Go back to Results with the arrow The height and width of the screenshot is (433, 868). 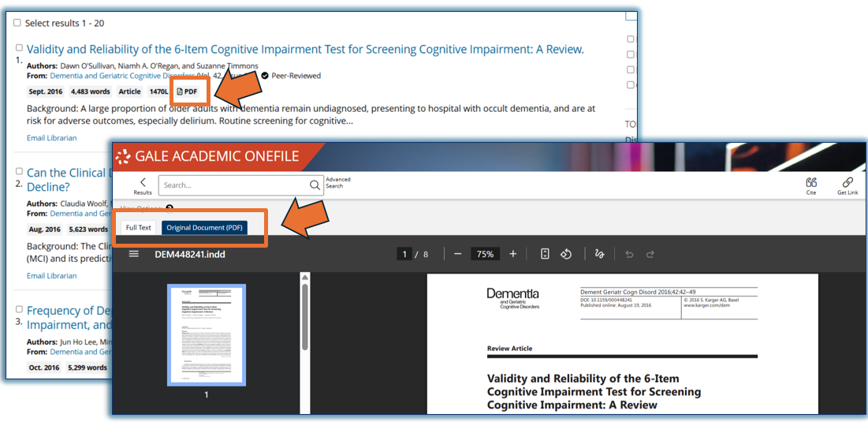pyautogui.click(x=143, y=185)
